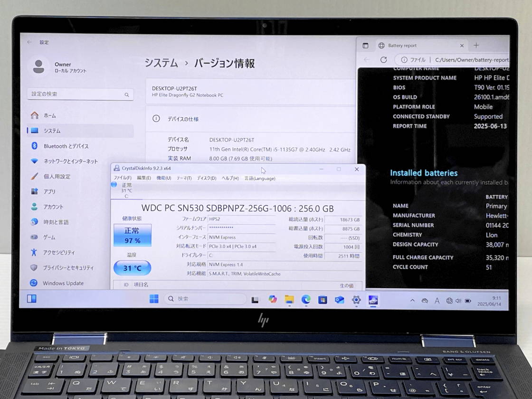Viewport: 532px width, 399px height.
Task: Open 個人用設定 in Settings sidebar
Action: 80,176
